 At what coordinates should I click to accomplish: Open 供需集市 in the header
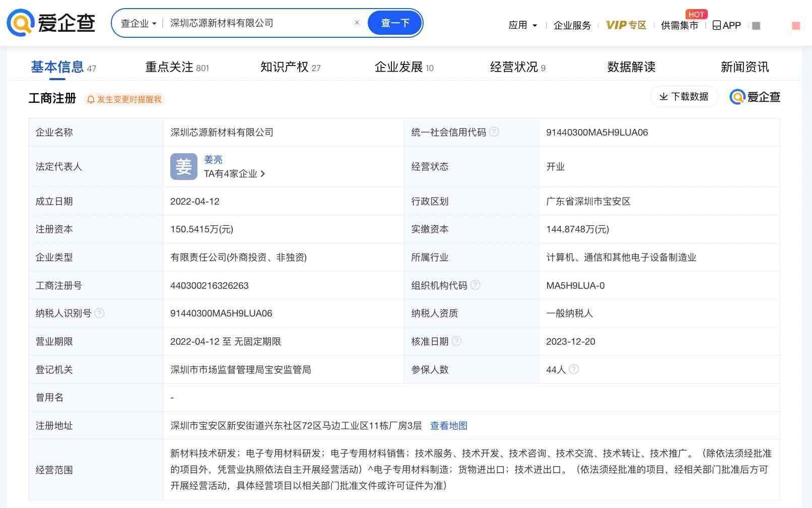[x=680, y=25]
